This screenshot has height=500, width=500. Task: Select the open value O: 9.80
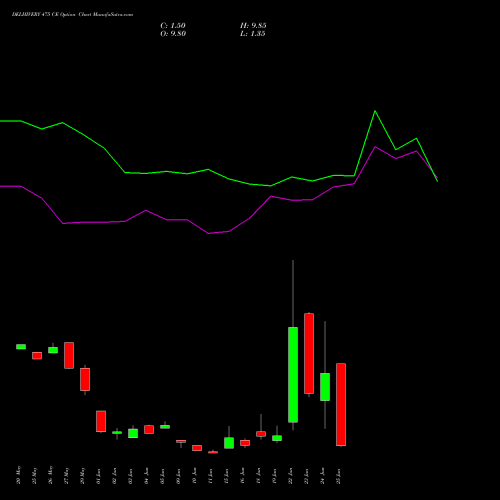click(173, 34)
